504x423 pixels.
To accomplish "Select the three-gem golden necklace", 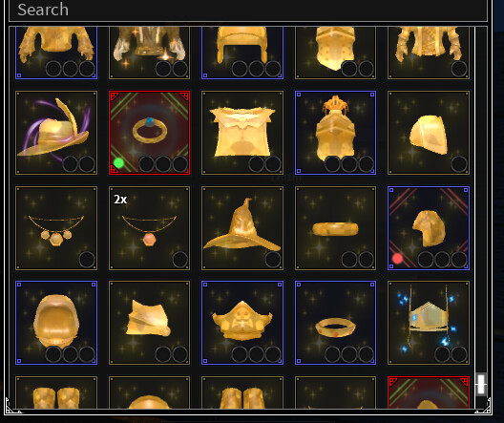I will (56, 228).
